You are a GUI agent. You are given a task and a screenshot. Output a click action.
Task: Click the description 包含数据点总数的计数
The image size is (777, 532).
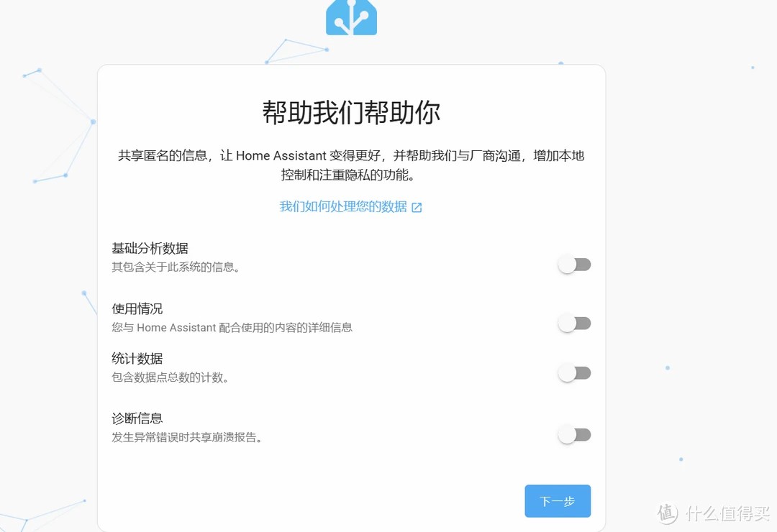pos(171,377)
